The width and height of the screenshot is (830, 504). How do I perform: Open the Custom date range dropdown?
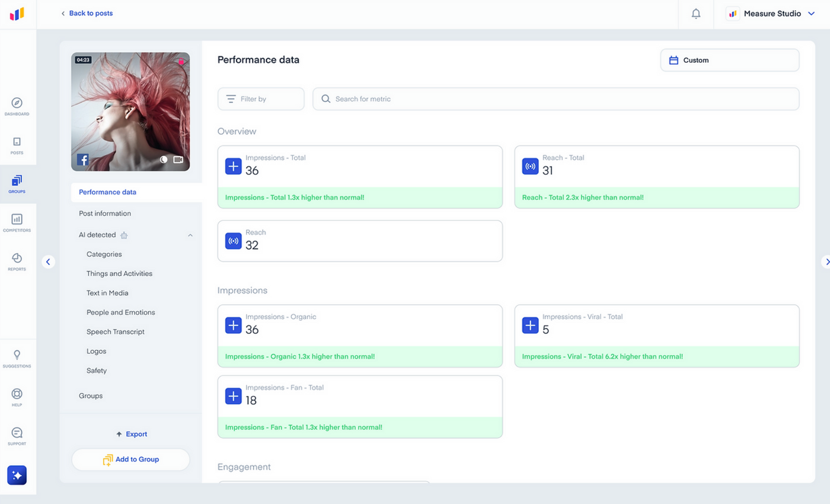tap(730, 60)
